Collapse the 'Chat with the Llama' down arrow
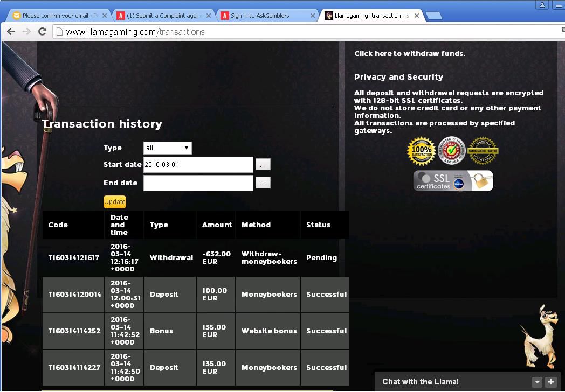 538,382
